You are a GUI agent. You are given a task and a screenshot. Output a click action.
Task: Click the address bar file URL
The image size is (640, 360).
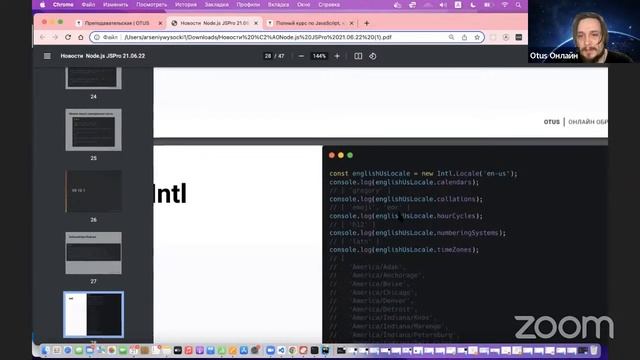point(258,37)
